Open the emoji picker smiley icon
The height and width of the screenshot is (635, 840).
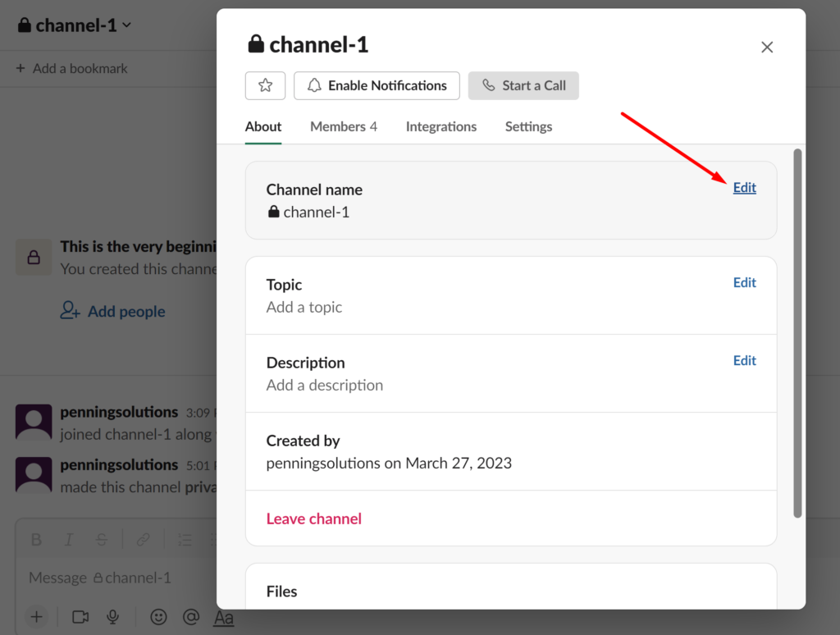point(158,617)
